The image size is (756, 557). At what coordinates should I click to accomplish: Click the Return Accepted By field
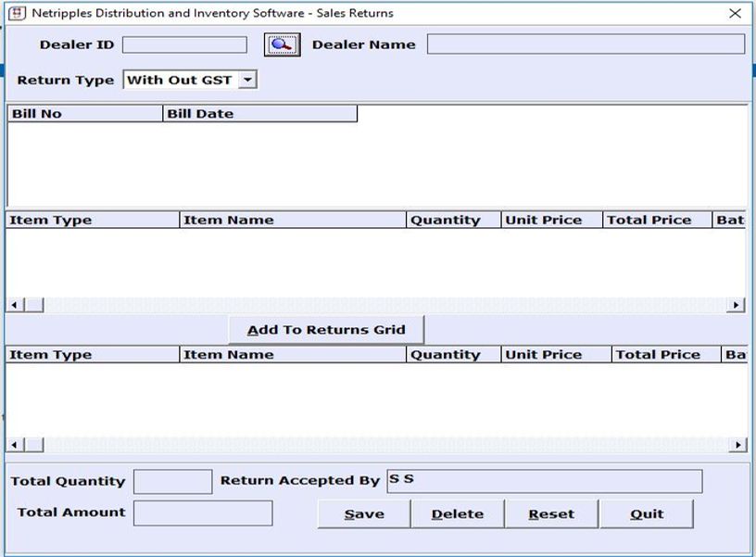click(x=545, y=481)
